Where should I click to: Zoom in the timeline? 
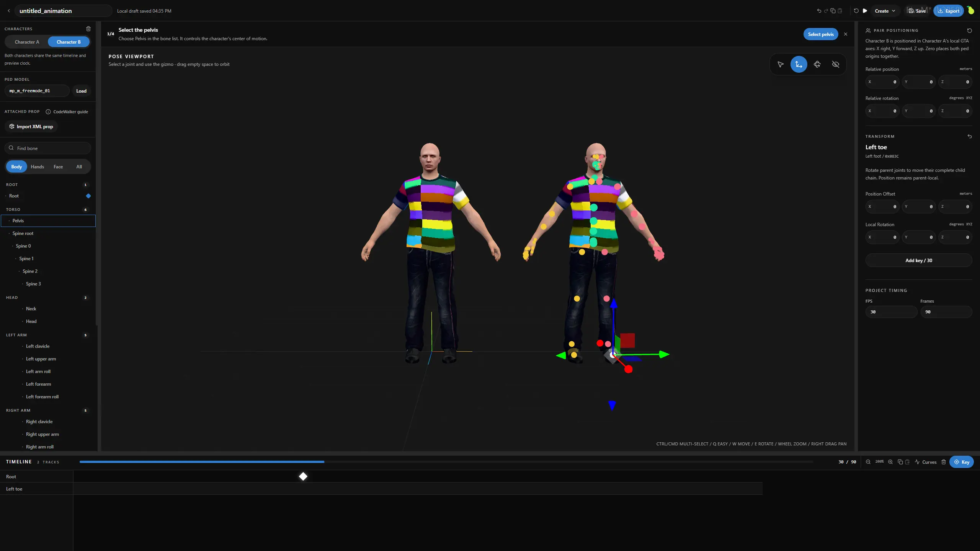tap(890, 462)
